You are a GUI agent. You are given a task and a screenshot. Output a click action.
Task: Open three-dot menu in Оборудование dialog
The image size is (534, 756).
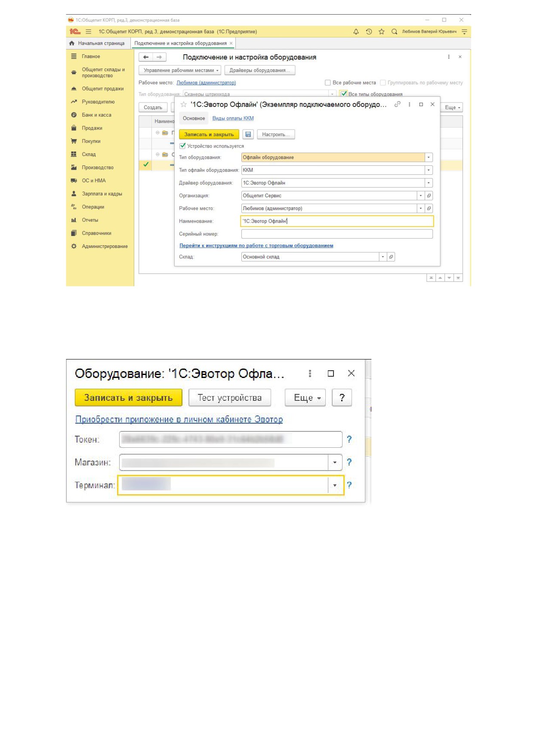coord(310,374)
